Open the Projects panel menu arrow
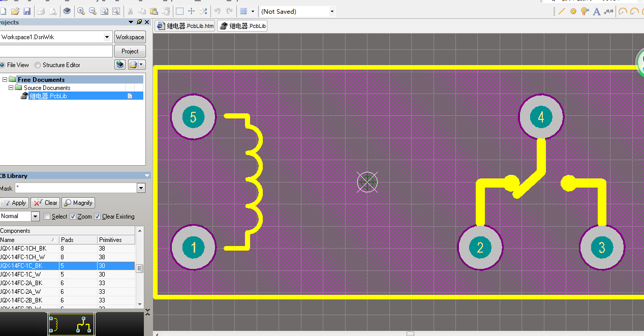The image size is (644, 336). coord(131,22)
